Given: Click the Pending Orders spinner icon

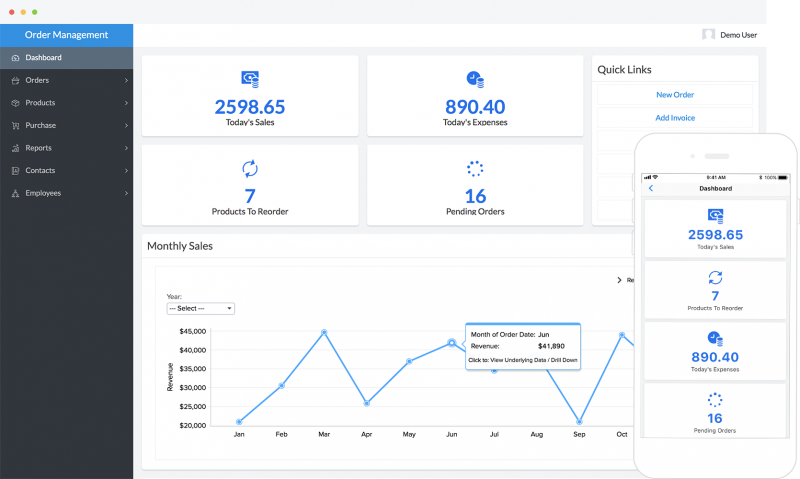Looking at the screenshot, I should (475, 168).
